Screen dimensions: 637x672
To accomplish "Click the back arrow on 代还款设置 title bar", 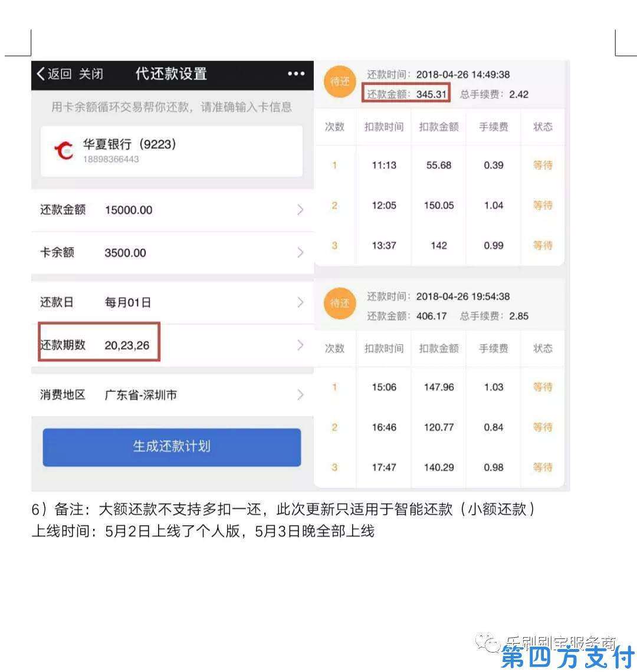I will point(40,74).
